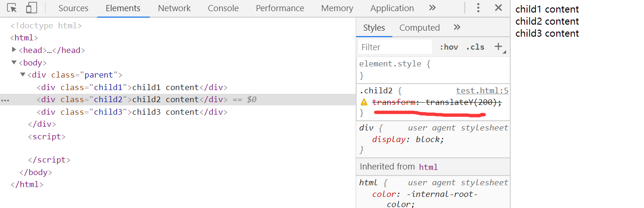This screenshot has width=644, height=208.
Task: Expand the head element node
Action: [x=14, y=50]
